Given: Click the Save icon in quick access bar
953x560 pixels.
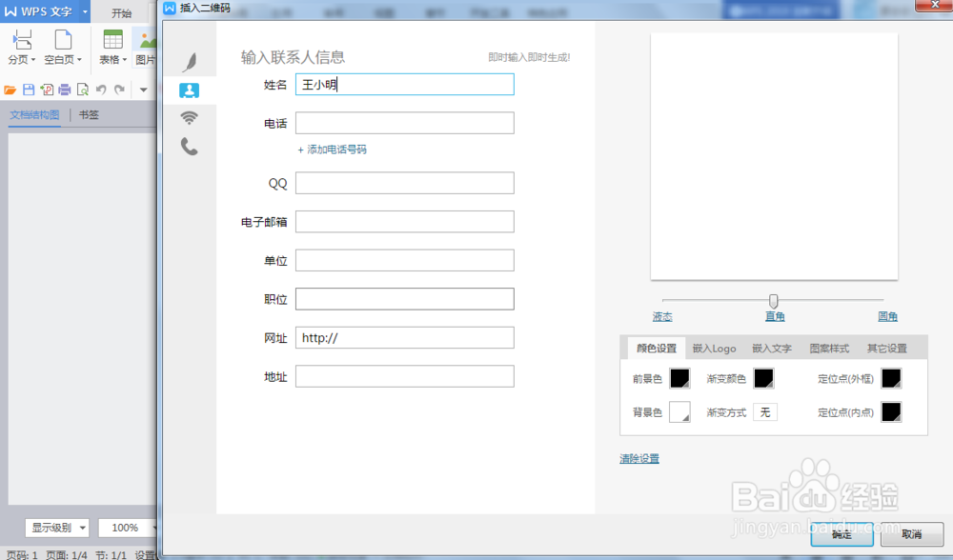Looking at the screenshot, I should click(29, 89).
